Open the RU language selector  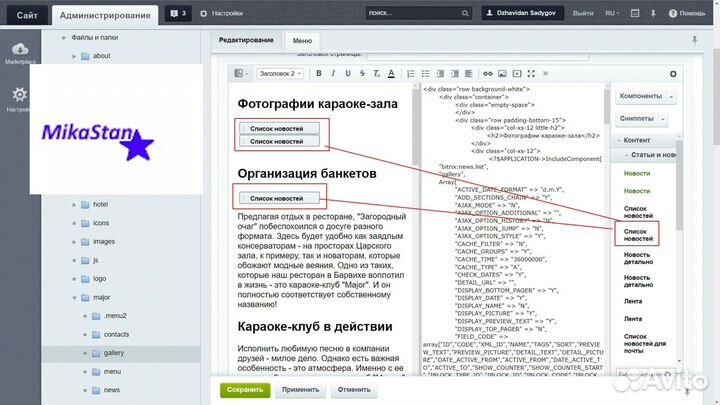point(612,13)
